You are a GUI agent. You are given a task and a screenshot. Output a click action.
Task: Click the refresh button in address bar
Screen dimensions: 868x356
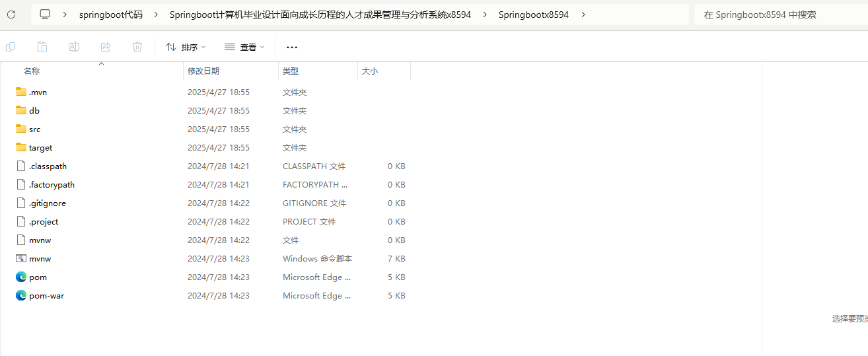(x=11, y=15)
